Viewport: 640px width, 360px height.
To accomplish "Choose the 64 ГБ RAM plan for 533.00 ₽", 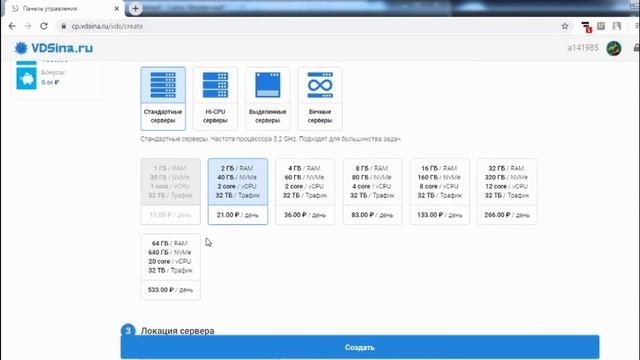I will (x=171, y=267).
